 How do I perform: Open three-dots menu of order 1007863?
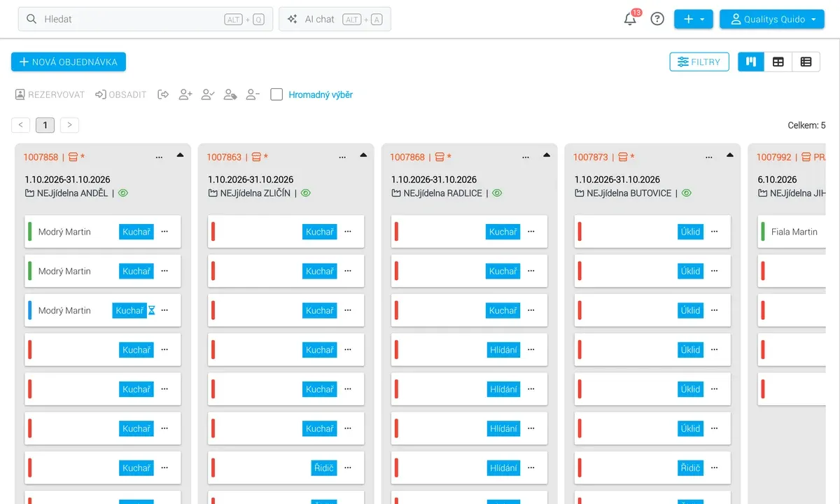(342, 157)
